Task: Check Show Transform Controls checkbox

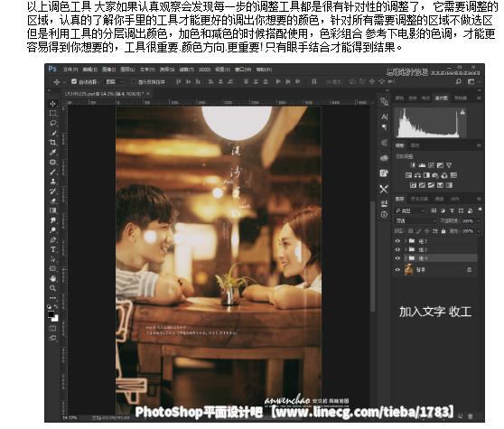Action: pyautogui.click(x=134, y=81)
